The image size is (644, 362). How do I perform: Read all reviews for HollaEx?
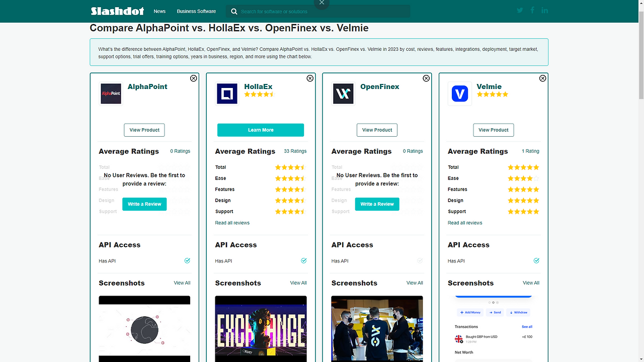coord(232,223)
